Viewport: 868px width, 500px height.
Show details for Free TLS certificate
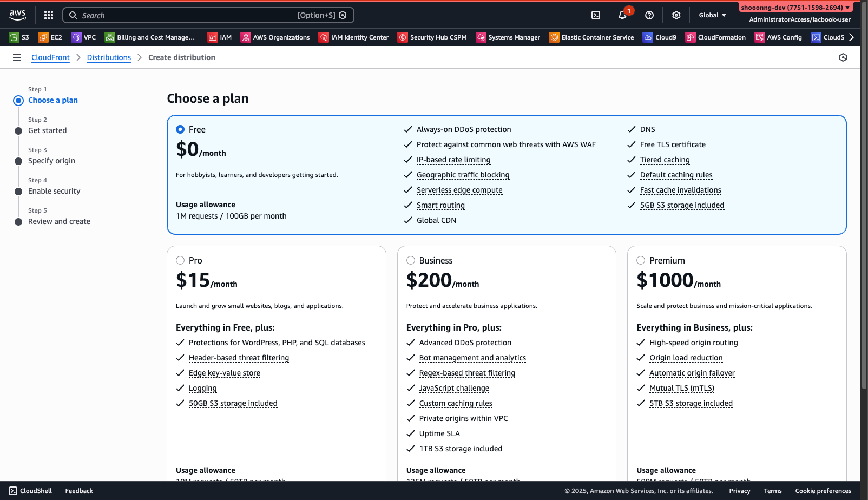pos(673,144)
